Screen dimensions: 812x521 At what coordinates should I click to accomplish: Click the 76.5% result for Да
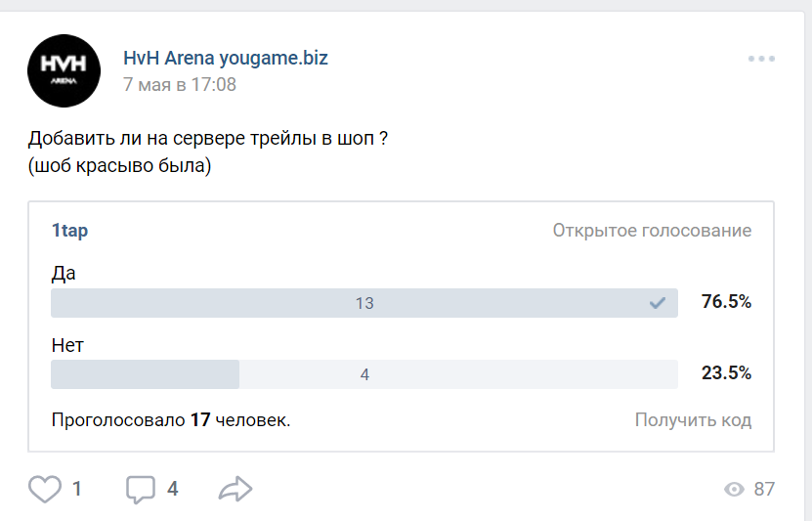coord(726,302)
